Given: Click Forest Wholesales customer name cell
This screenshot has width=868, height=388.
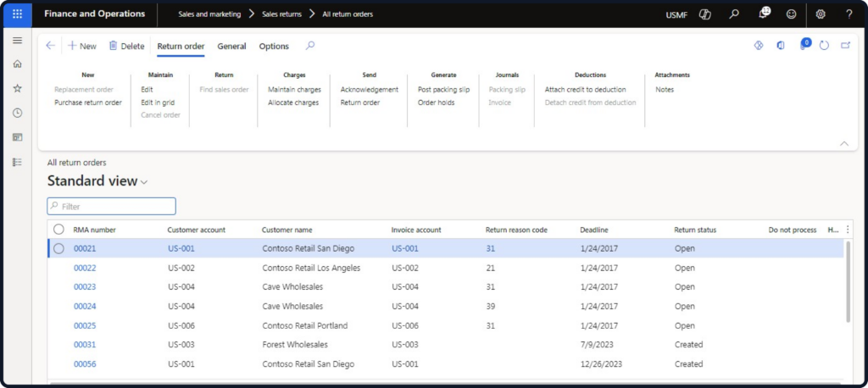Looking at the screenshot, I should point(295,344).
